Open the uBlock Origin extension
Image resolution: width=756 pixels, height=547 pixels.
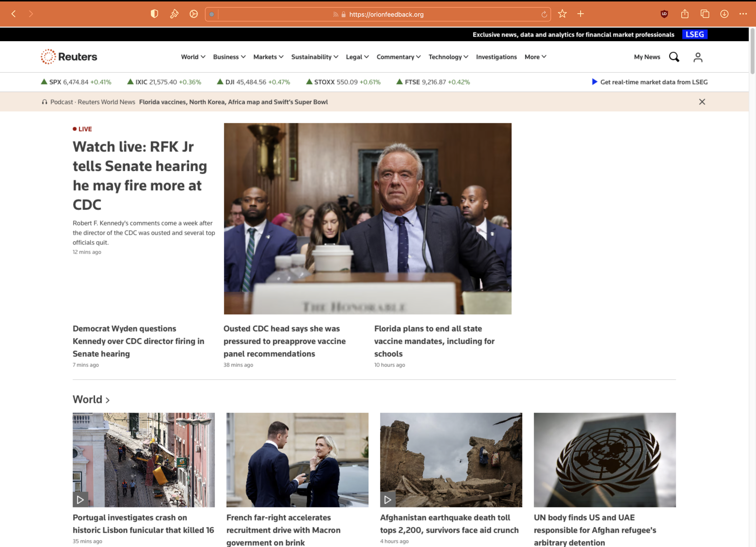coord(664,14)
